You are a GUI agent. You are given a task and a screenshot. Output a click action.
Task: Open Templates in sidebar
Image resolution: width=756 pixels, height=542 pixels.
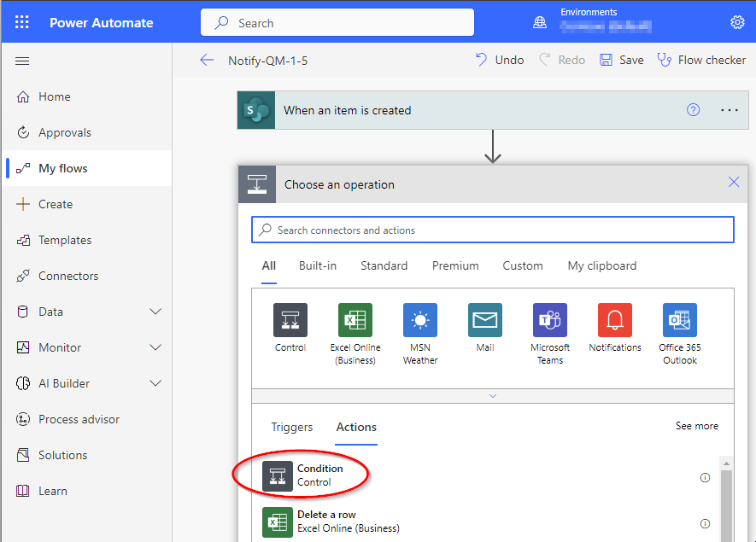(87, 240)
